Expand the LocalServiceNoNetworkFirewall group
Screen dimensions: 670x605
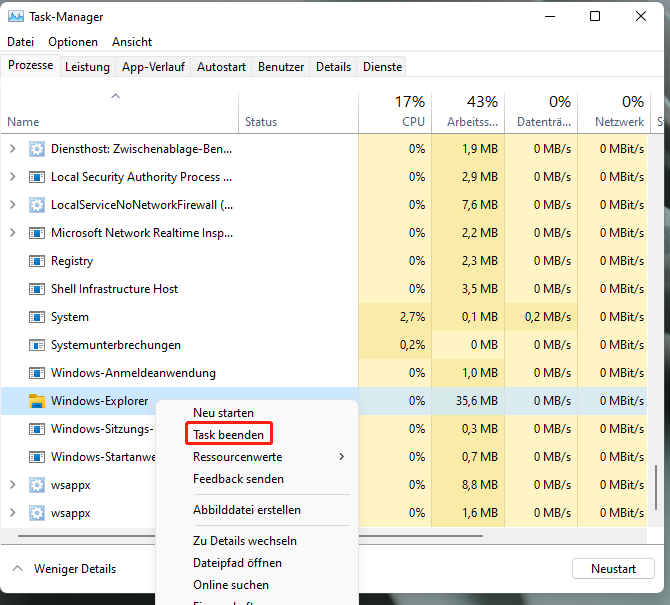(12, 205)
